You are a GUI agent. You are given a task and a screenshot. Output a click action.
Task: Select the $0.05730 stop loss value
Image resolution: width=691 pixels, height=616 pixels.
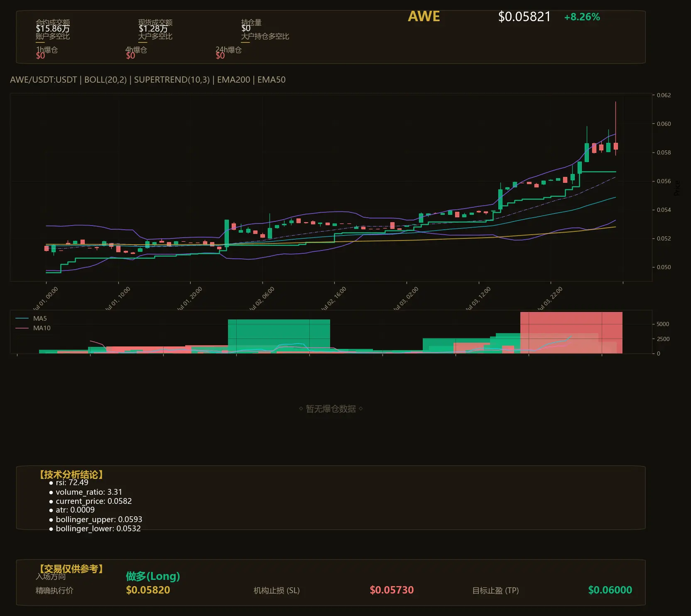(392, 590)
